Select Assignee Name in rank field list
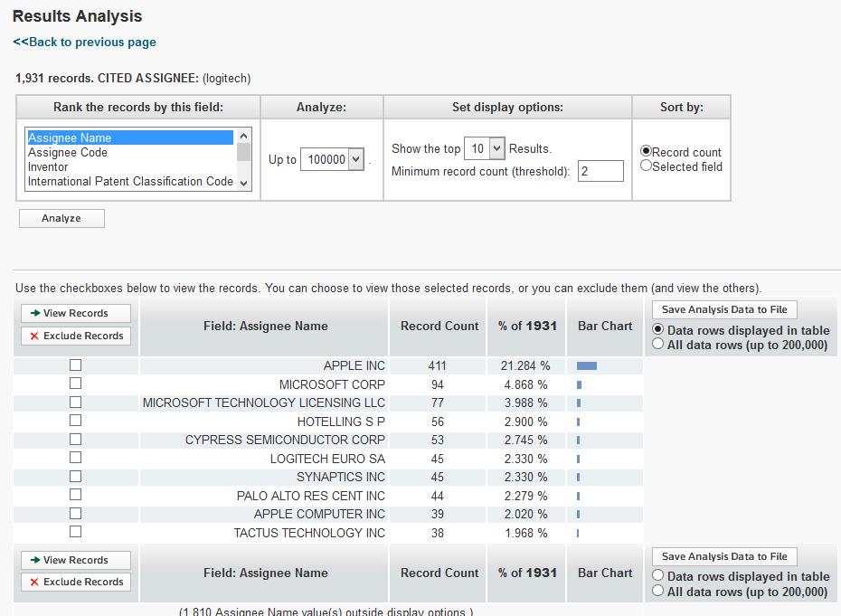 (x=130, y=137)
